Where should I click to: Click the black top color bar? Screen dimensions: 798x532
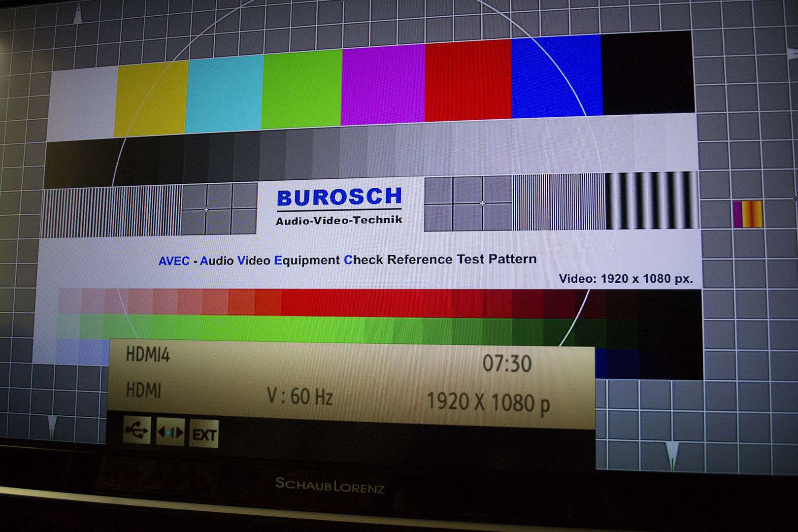[x=648, y=72]
